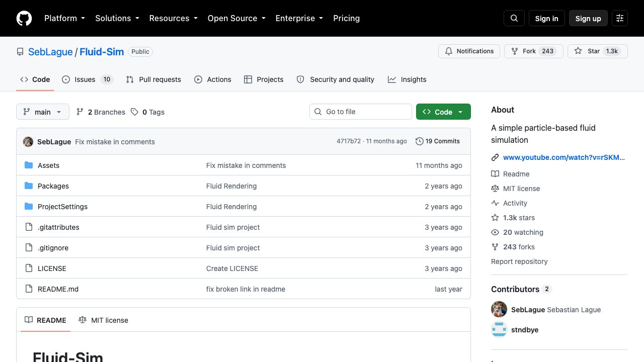Click the Go to file search field
Image resolution: width=644 pixels, height=362 pixels.
coord(361,112)
